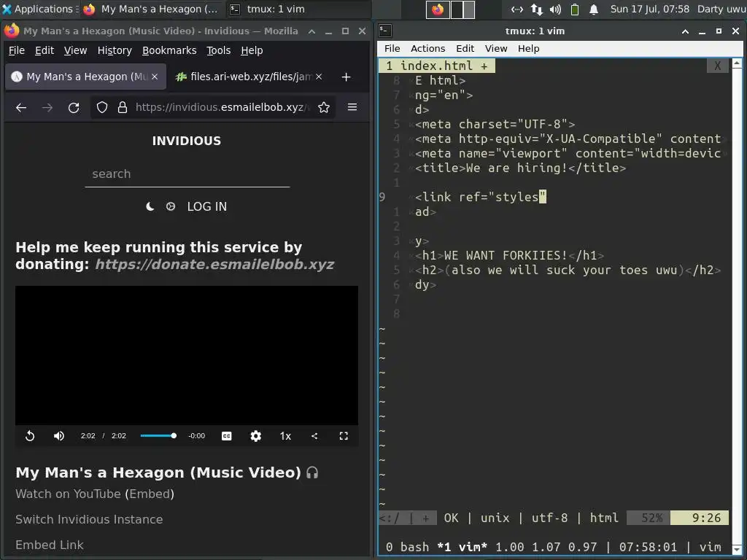Reload the current Firefox page
This screenshot has width=747, height=560.
[x=74, y=108]
